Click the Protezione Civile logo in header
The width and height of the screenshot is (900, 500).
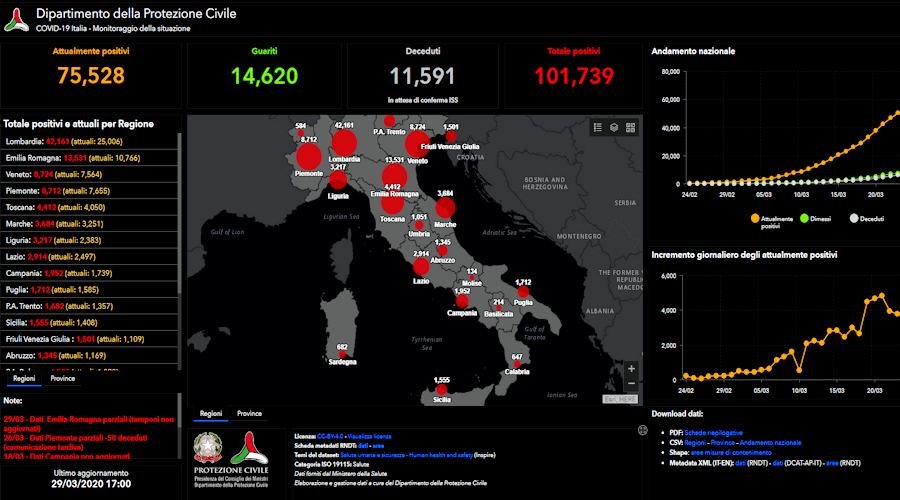tap(16, 20)
